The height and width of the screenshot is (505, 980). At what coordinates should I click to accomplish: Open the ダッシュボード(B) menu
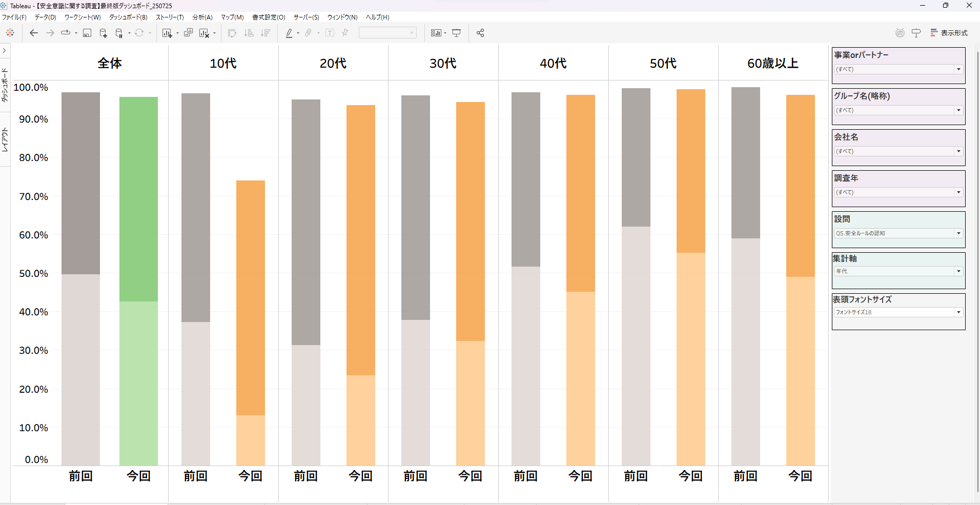coord(128,17)
